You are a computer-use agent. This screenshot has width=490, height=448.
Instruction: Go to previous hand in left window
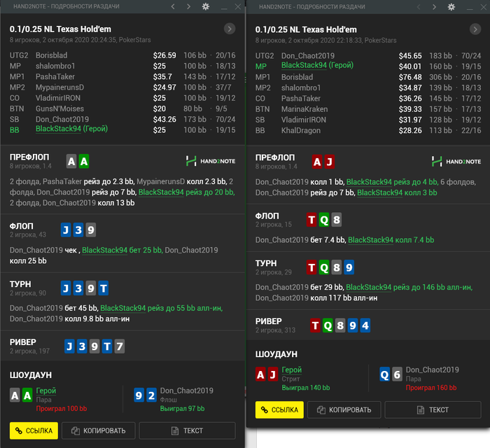point(173,6)
